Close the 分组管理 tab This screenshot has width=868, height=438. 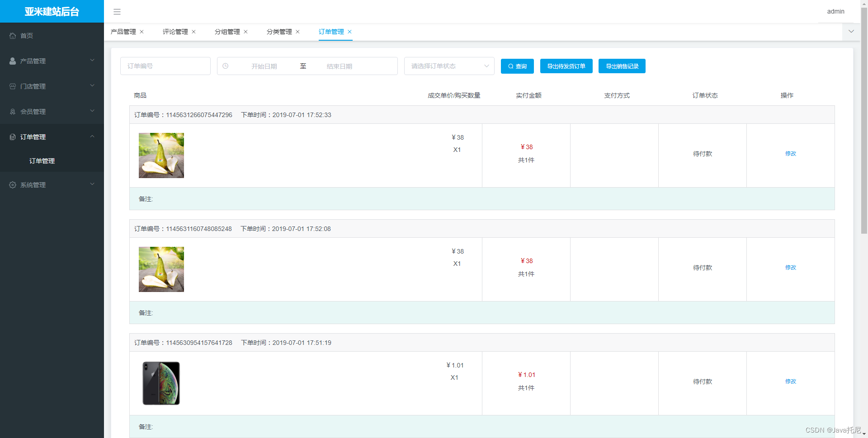tap(245, 32)
